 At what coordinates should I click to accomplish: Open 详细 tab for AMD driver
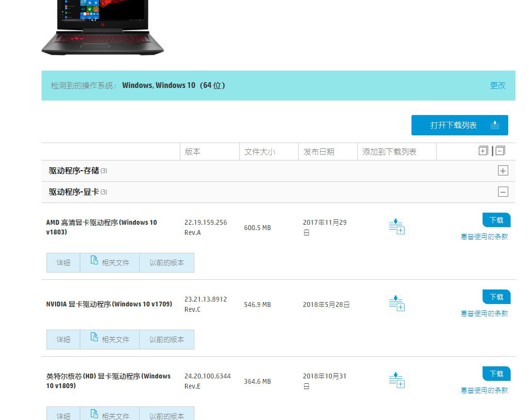coord(63,262)
